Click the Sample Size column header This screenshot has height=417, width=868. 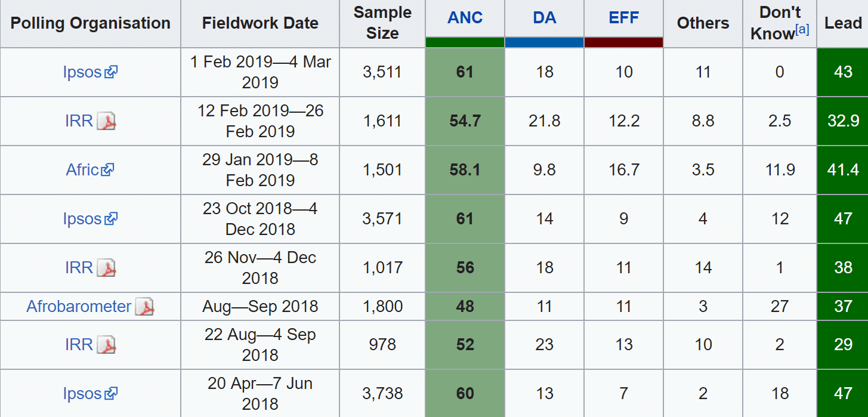[x=382, y=23]
